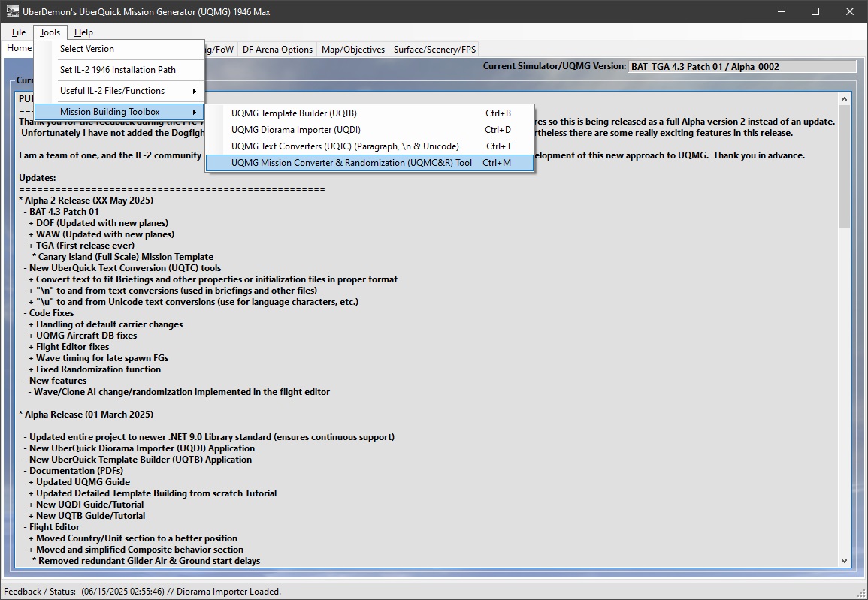Open UQMG Mission Converter & Randomization Tool
Screen dimensions: 868x600
click(x=369, y=163)
